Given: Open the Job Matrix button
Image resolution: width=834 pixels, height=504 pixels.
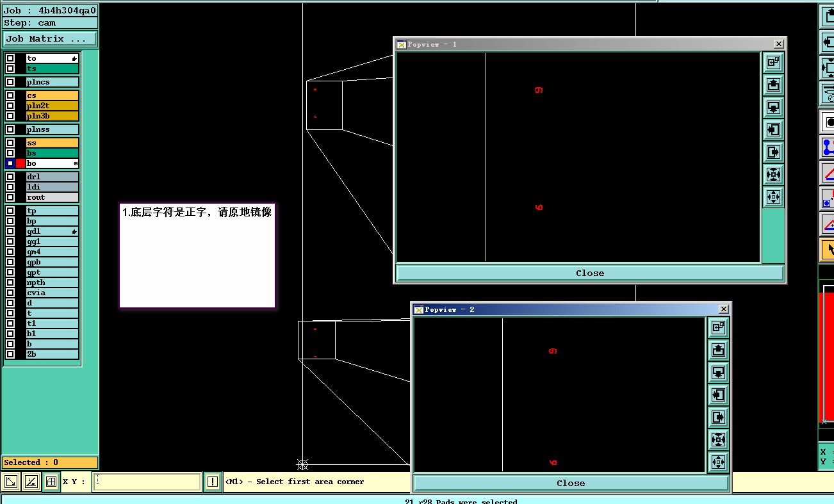Looking at the screenshot, I should pyautogui.click(x=49, y=39).
